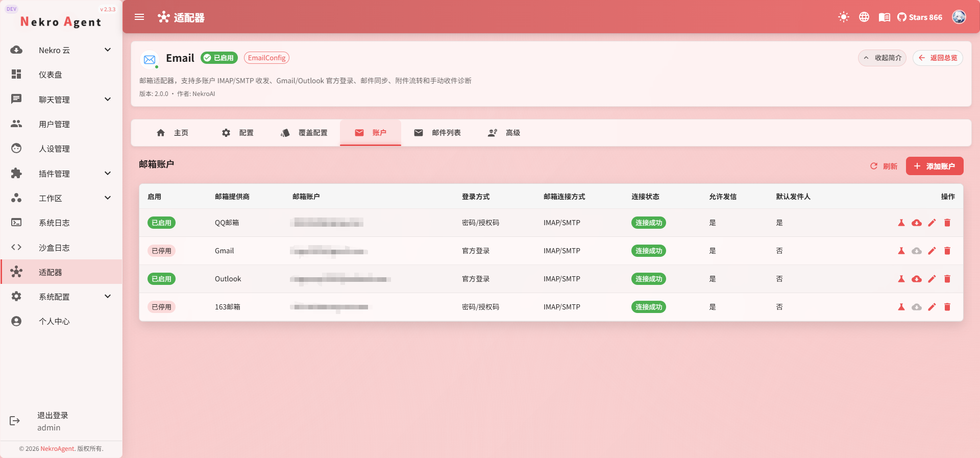Image resolution: width=980 pixels, height=458 pixels.
Task: Expand the 系统配置 sidebar group
Action: pos(61,297)
